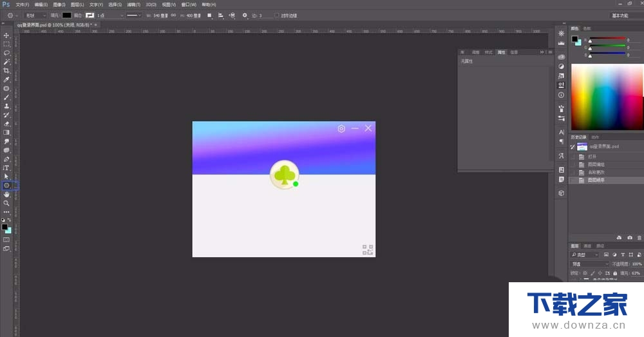Open the 文件(F) menu
Screen dimensions: 644x337
coord(22,5)
